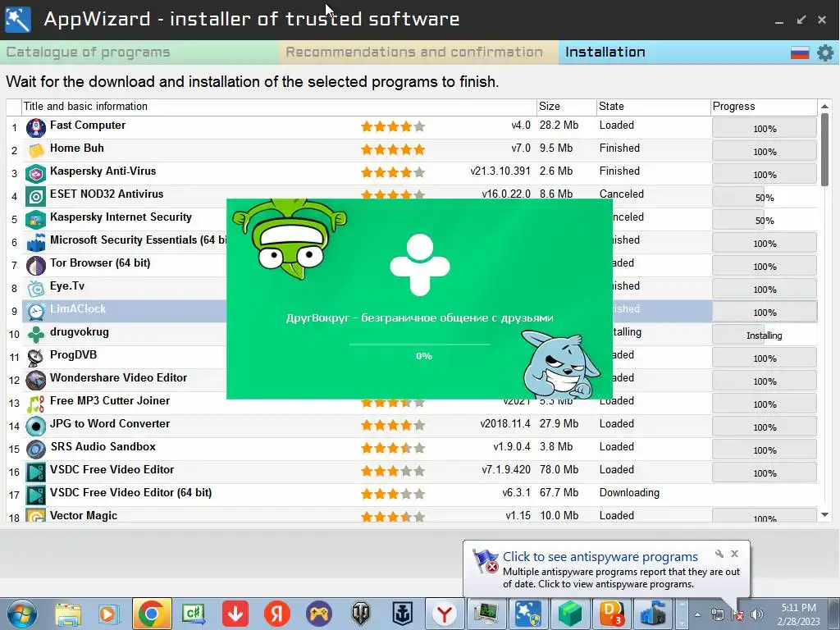This screenshot has height=630, width=840.
Task: Open Google Chrome from the taskbar
Action: point(152,614)
